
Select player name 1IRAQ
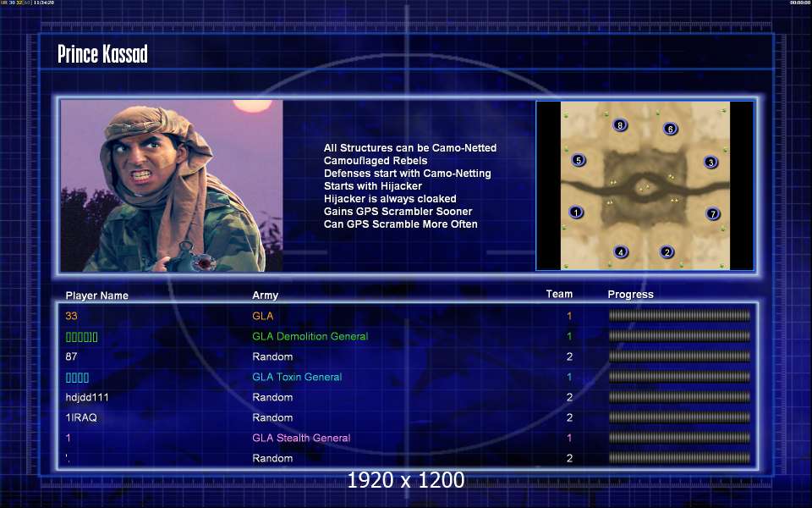pyautogui.click(x=81, y=417)
